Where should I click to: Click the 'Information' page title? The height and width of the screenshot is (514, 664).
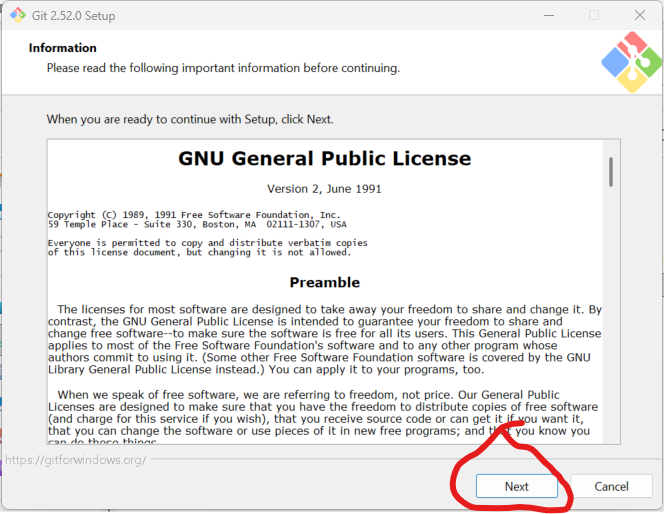(63, 48)
